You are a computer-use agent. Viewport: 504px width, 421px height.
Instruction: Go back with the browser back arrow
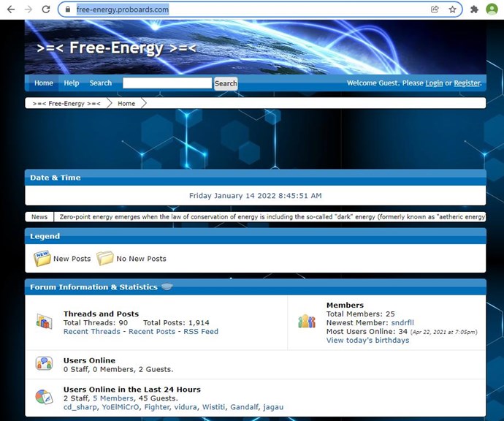click(11, 10)
